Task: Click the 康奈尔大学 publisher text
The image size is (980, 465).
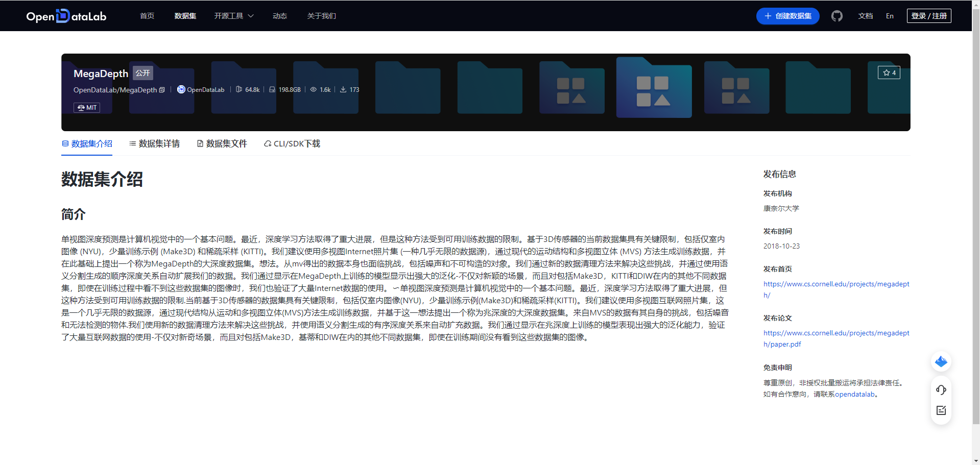Action: pyautogui.click(x=781, y=208)
